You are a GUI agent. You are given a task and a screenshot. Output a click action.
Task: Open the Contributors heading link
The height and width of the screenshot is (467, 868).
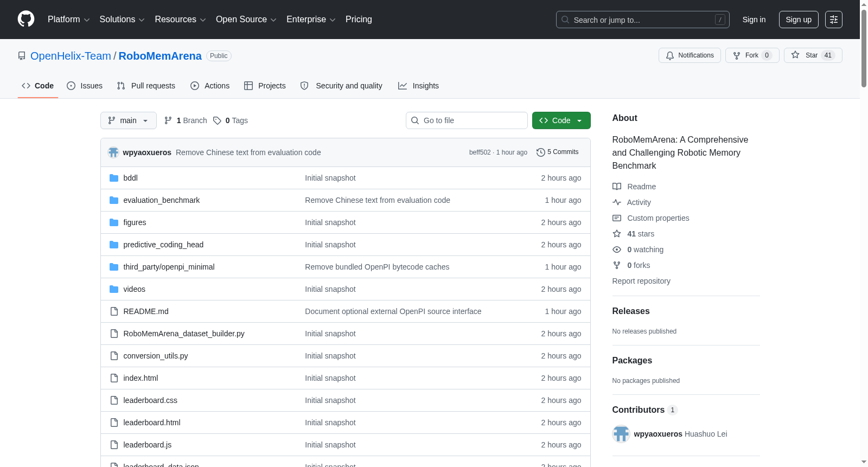pos(644,410)
